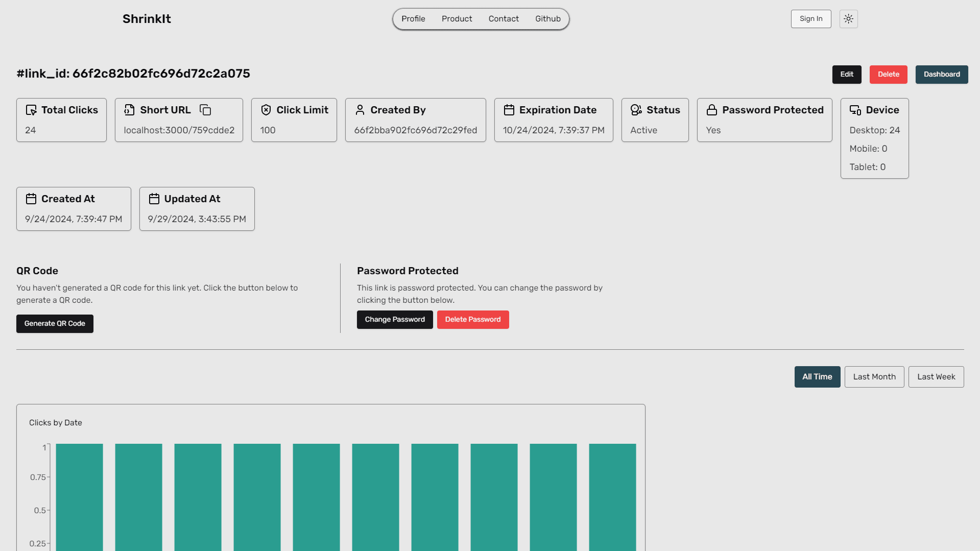Delete this link with the Delete button
980x551 pixels.
pos(889,75)
